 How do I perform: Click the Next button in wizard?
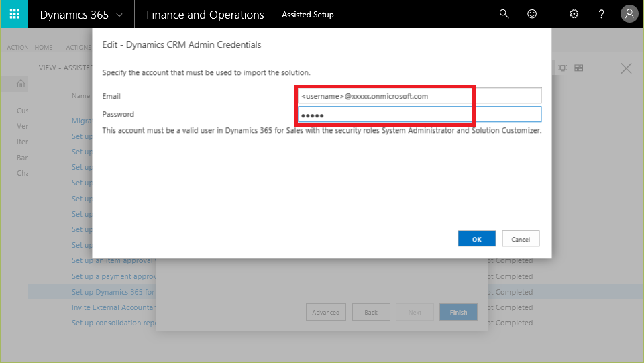pos(415,312)
